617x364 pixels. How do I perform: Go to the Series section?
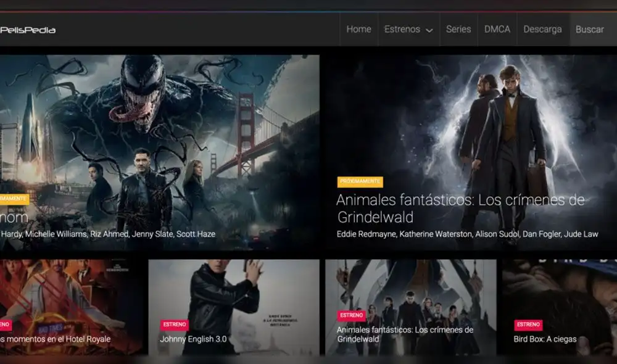[458, 29]
